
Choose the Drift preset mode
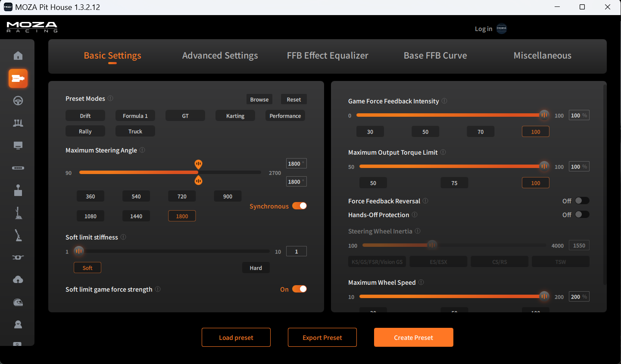pyautogui.click(x=85, y=116)
